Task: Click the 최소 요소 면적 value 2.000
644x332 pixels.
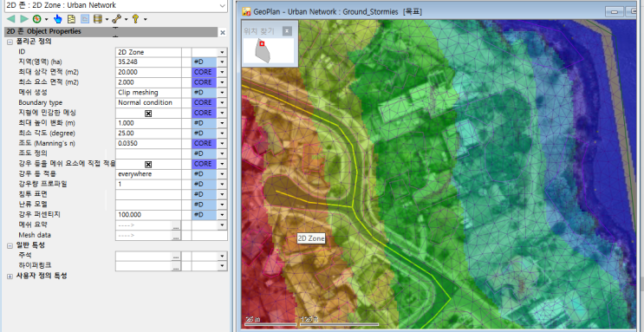Action: (148, 82)
